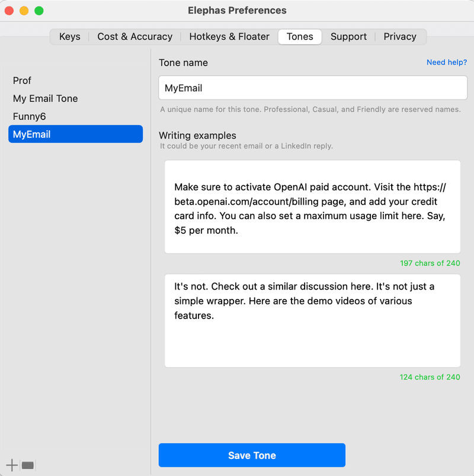Switch to the Privacy tab
This screenshot has width=474, height=476.
click(x=400, y=36)
